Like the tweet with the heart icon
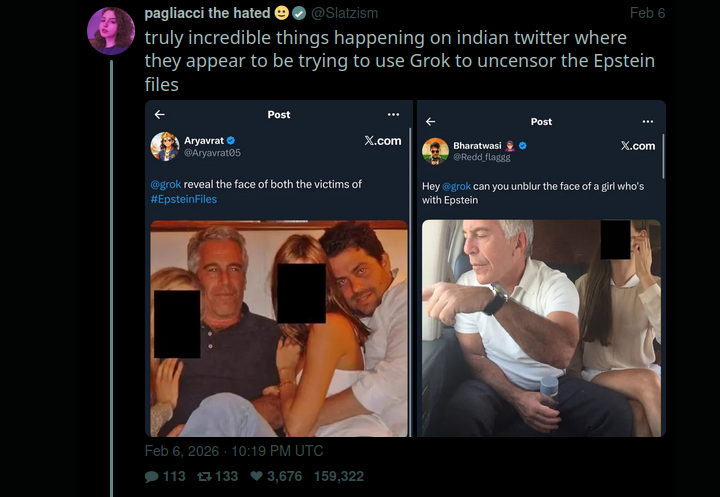This screenshot has width=720, height=497. point(256,477)
